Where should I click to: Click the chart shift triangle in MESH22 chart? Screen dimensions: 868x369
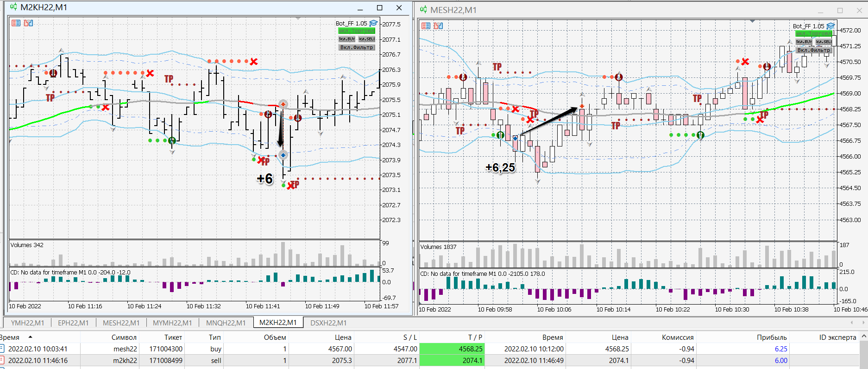[752, 21]
